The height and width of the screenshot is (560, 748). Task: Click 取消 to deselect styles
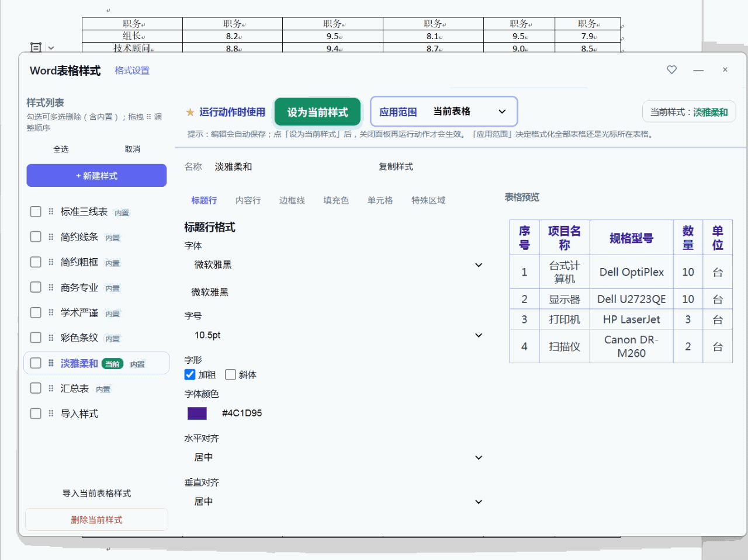133,149
